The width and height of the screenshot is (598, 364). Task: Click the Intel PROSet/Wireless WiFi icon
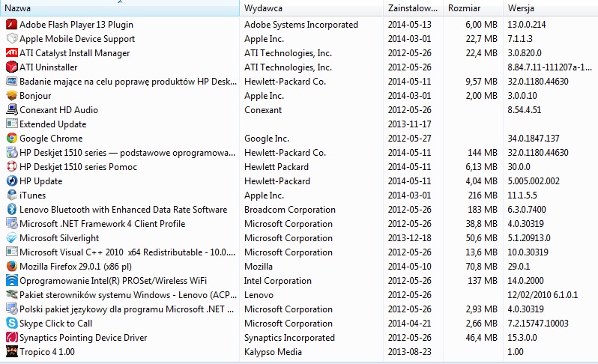click(x=12, y=281)
